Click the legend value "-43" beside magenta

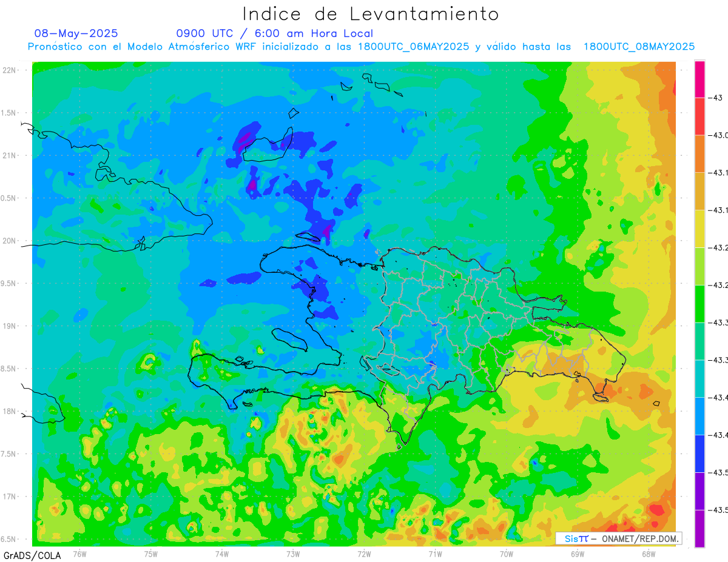coord(716,98)
